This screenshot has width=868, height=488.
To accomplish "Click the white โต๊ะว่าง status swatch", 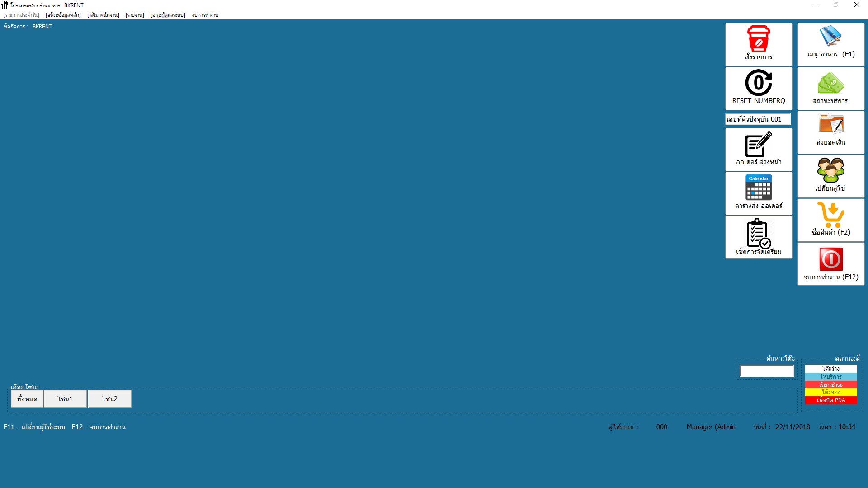I will [831, 369].
